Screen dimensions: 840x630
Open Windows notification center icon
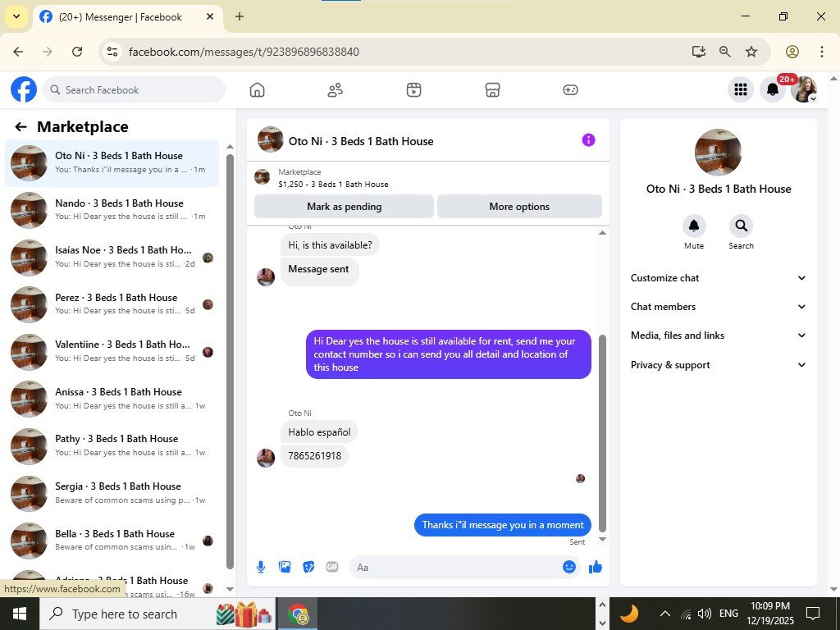pos(813,614)
